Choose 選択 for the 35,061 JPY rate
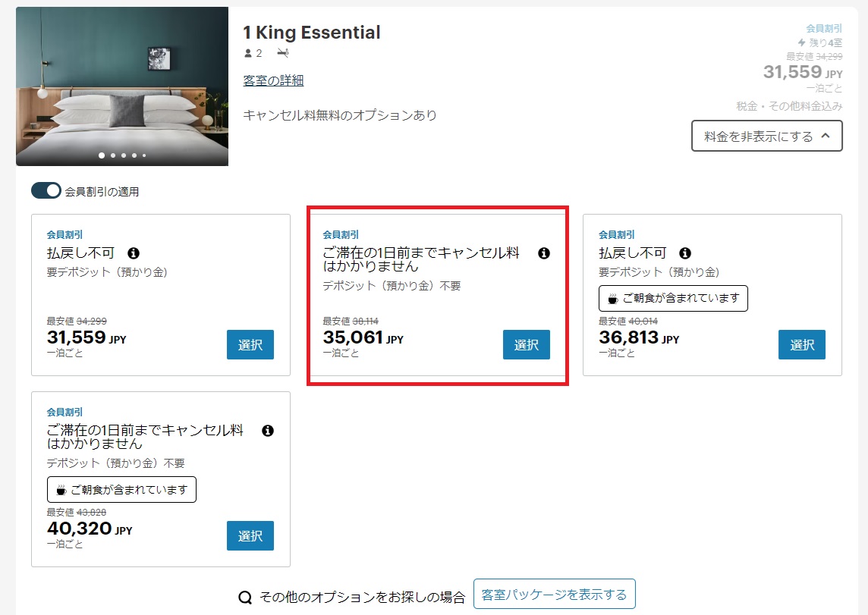Screen dimensions: 868x615 click(526, 345)
